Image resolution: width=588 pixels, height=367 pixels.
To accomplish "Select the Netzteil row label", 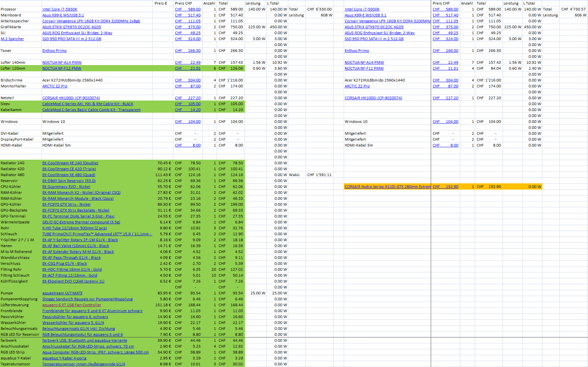I will [x=7, y=98].
